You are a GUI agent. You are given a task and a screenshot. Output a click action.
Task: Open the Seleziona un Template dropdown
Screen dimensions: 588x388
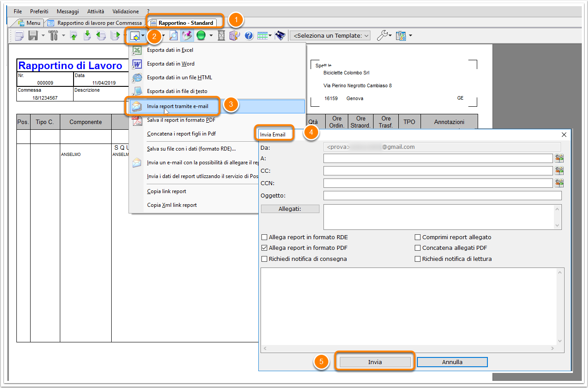click(330, 35)
